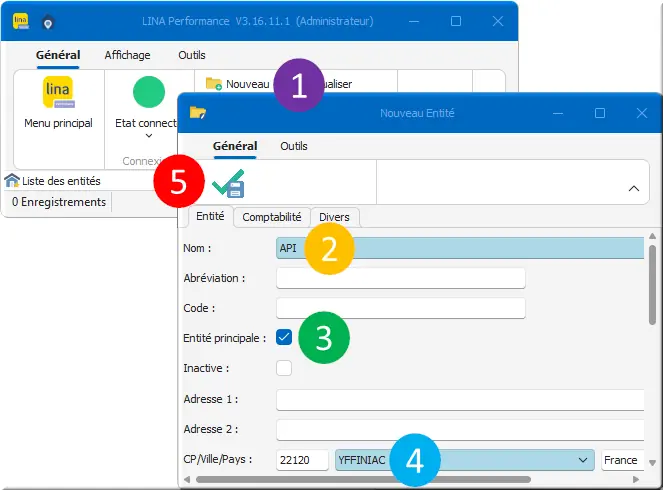This screenshot has height=490, width=663.
Task: Maximize the Nouveau Entité window
Action: point(600,113)
